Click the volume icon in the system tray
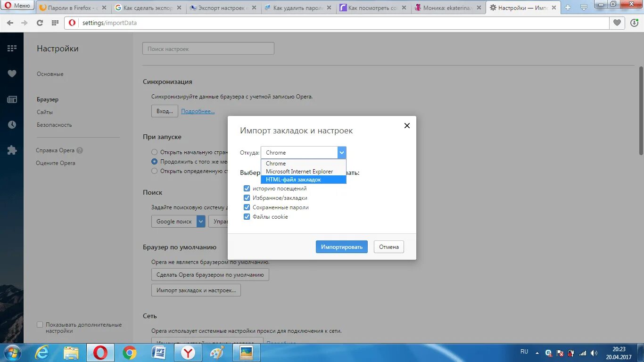644x362 pixels. click(594, 353)
